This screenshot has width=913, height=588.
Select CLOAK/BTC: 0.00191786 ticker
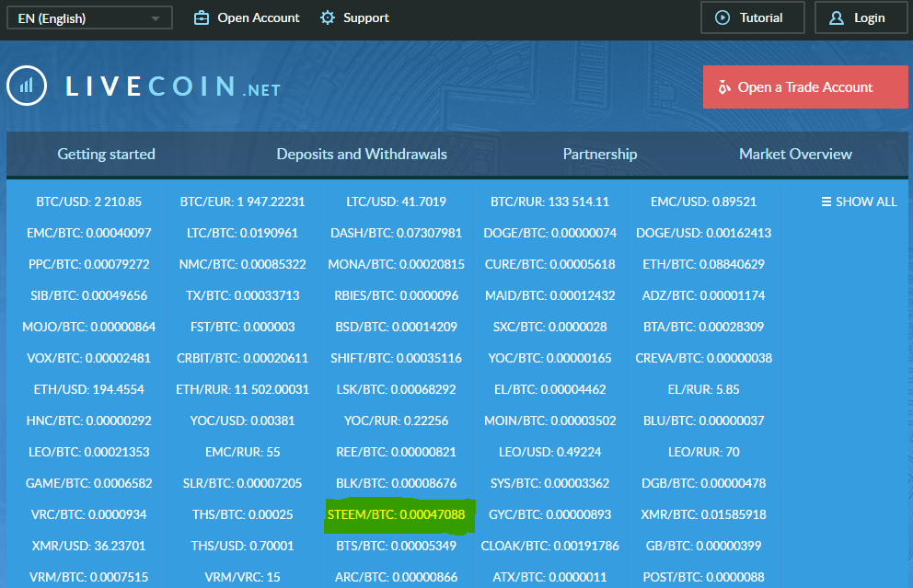[x=549, y=546]
